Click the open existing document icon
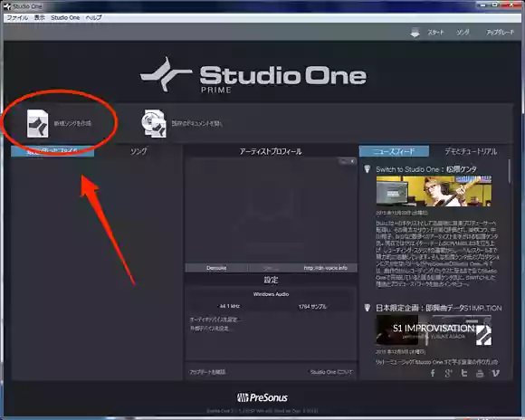Screen dimensions: 525x420 [x=154, y=123]
